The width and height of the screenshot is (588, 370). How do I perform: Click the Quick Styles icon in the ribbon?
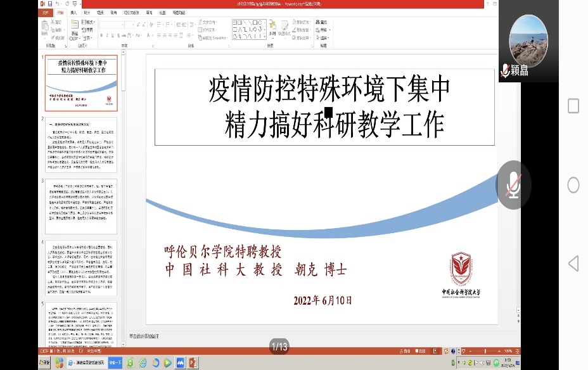coord(284,29)
